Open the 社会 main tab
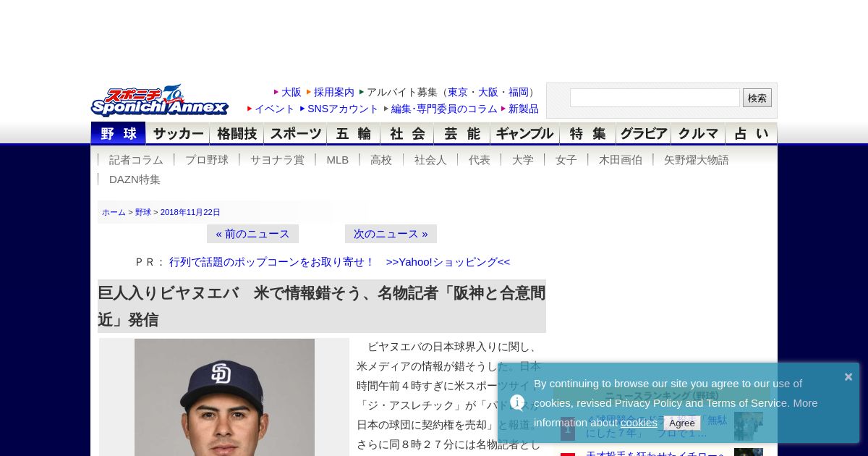The image size is (868, 456). pos(407,133)
